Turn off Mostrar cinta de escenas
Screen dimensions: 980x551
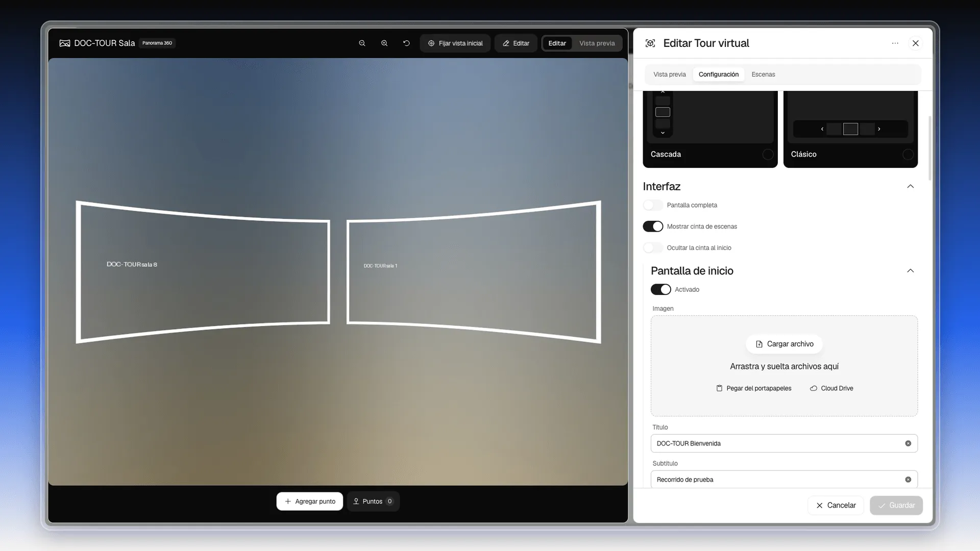click(x=653, y=227)
